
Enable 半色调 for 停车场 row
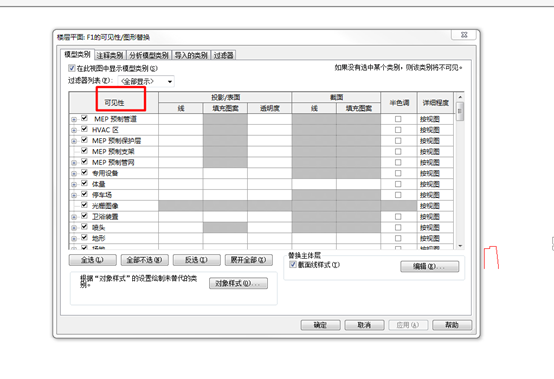pyautogui.click(x=398, y=195)
